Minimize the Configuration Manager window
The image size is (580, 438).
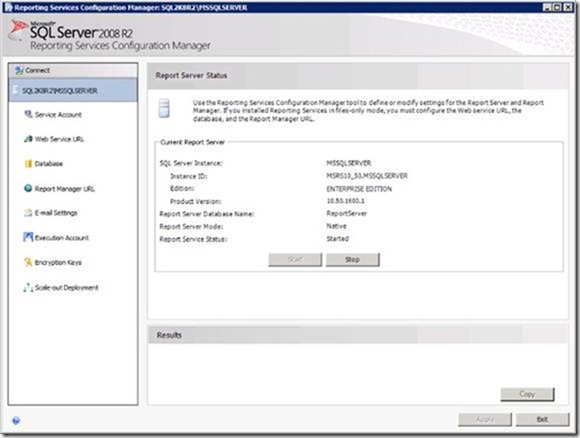click(x=547, y=7)
